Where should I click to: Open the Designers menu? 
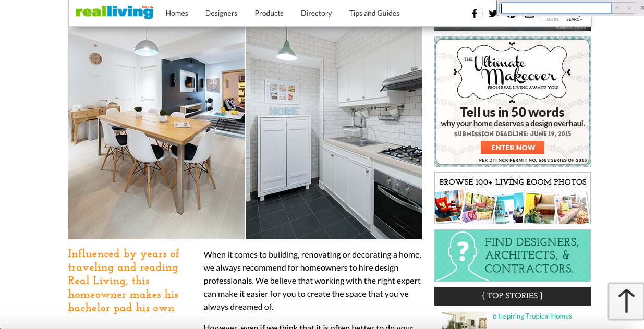coord(221,13)
